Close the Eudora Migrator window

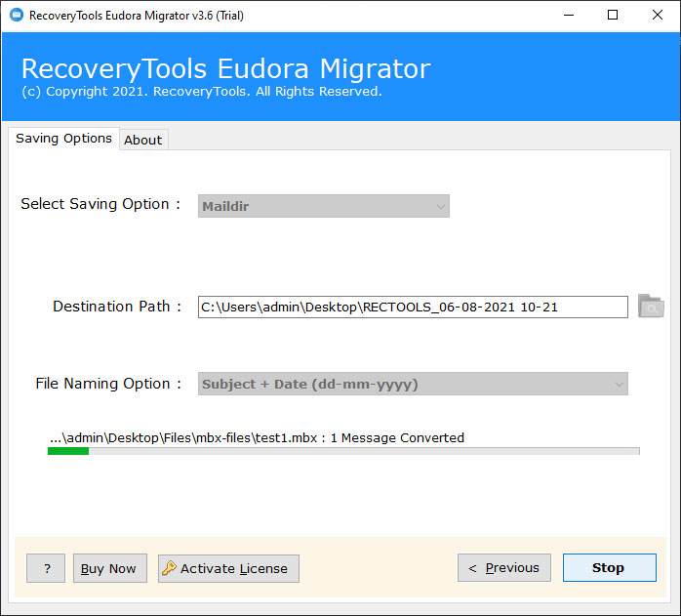click(658, 16)
